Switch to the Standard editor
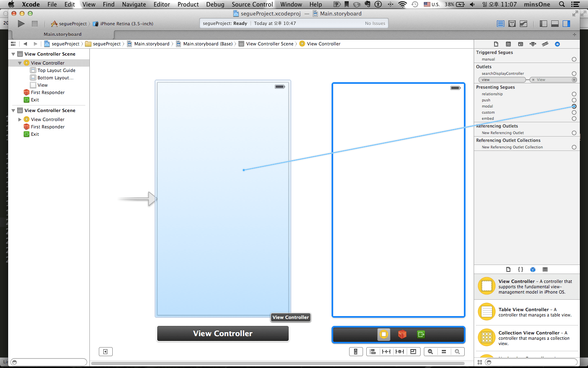 click(x=501, y=24)
